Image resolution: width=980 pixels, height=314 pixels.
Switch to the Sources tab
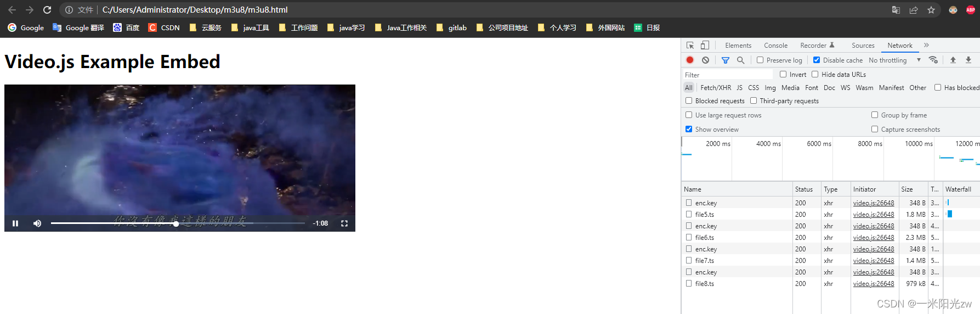(x=863, y=46)
